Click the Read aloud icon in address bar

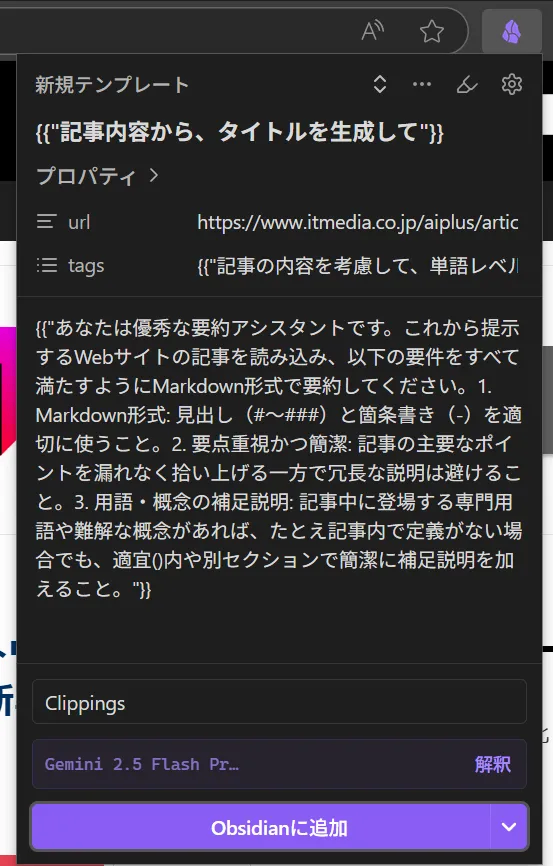coord(373,31)
